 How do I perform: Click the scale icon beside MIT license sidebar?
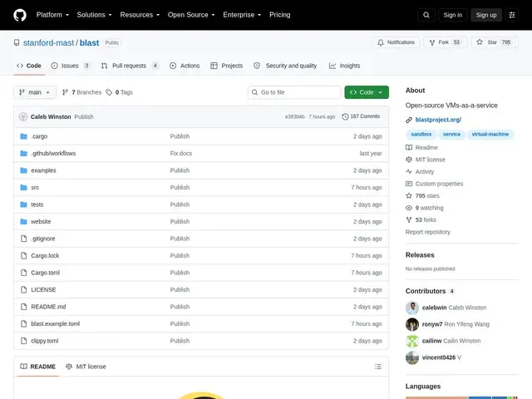[409, 160]
